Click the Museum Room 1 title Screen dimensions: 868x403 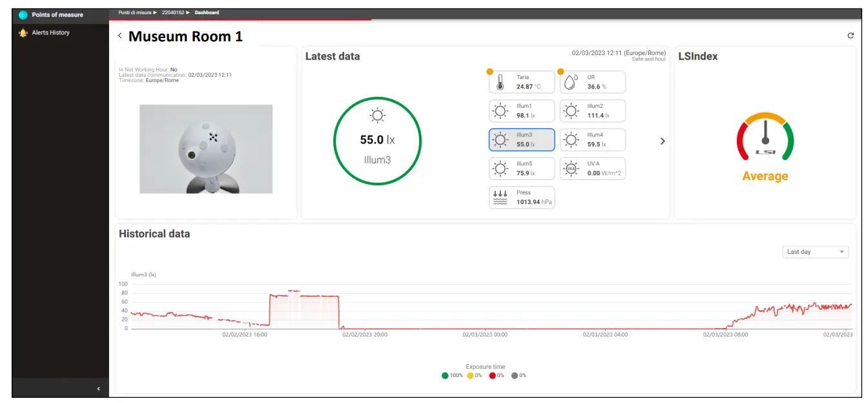pyautogui.click(x=185, y=36)
